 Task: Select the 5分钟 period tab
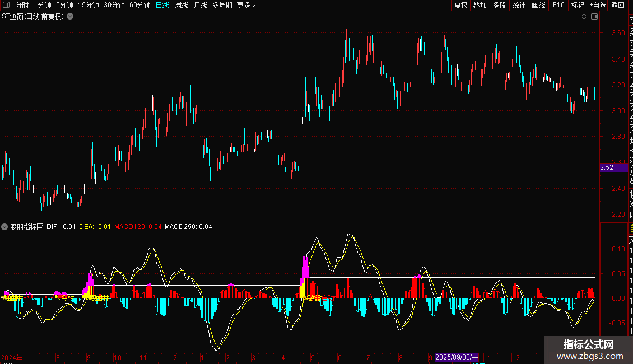point(64,5)
